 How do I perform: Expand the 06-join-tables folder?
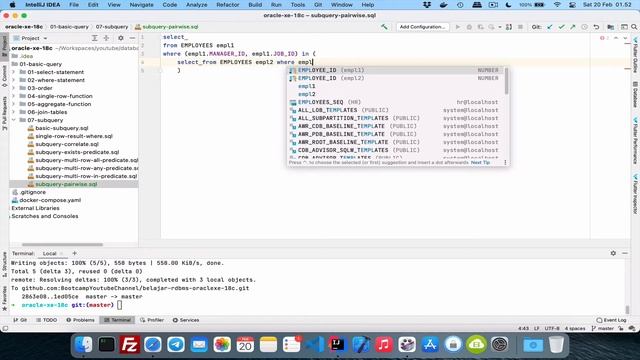tap(14, 112)
